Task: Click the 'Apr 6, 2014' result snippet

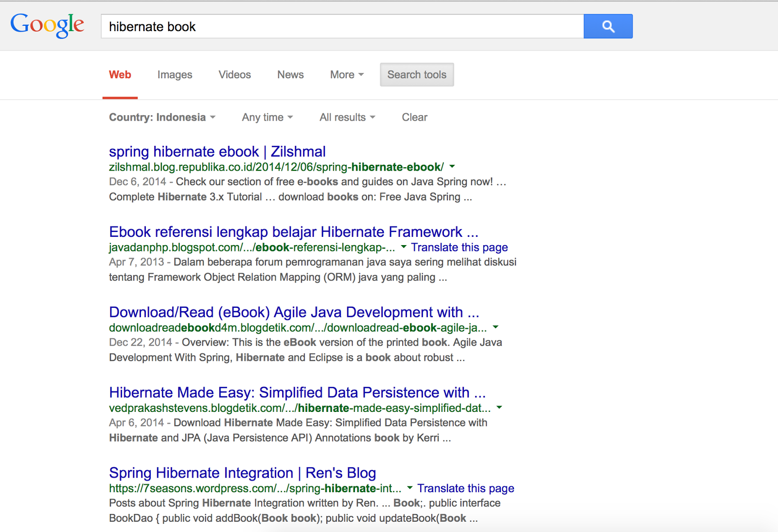Action: click(298, 430)
